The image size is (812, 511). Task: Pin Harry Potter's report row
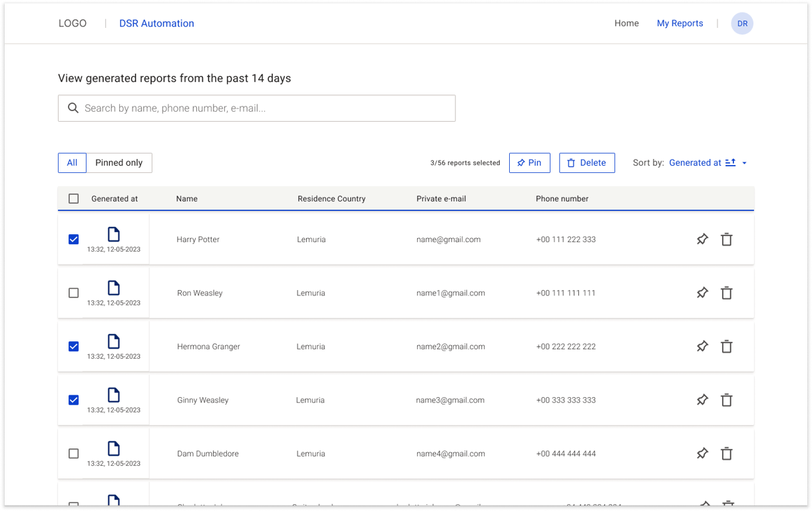[x=702, y=240]
